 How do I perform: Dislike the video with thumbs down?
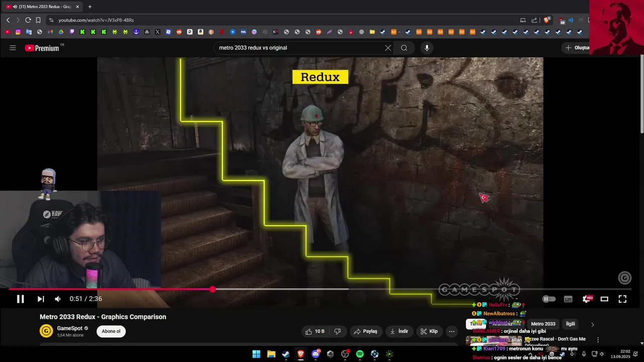point(338,331)
